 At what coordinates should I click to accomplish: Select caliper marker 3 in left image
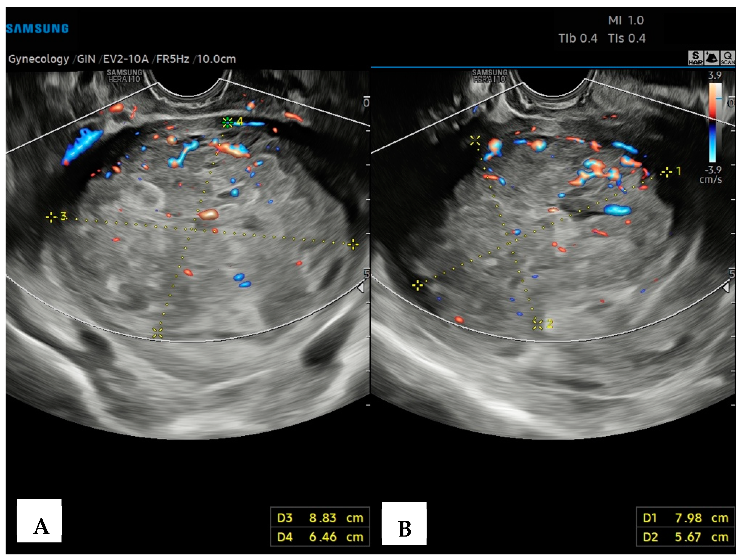coord(51,217)
